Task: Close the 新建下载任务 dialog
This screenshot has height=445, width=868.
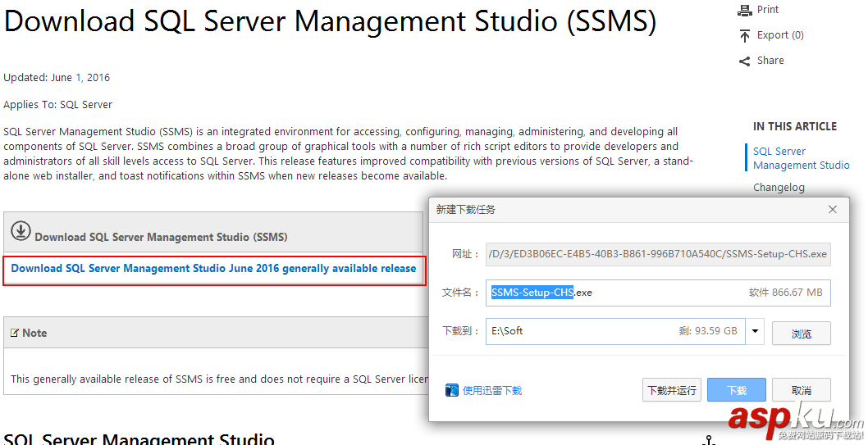Action: click(833, 210)
